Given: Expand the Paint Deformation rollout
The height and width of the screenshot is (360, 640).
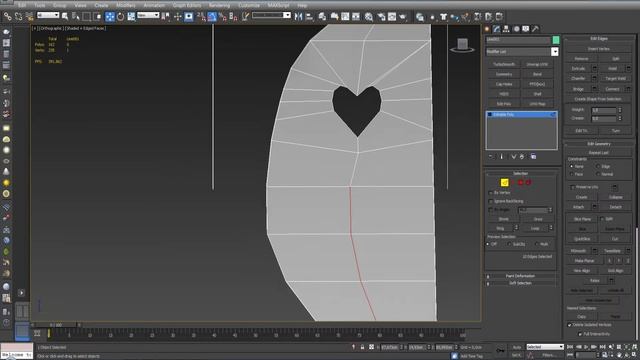Looking at the screenshot, I should coord(520,276).
